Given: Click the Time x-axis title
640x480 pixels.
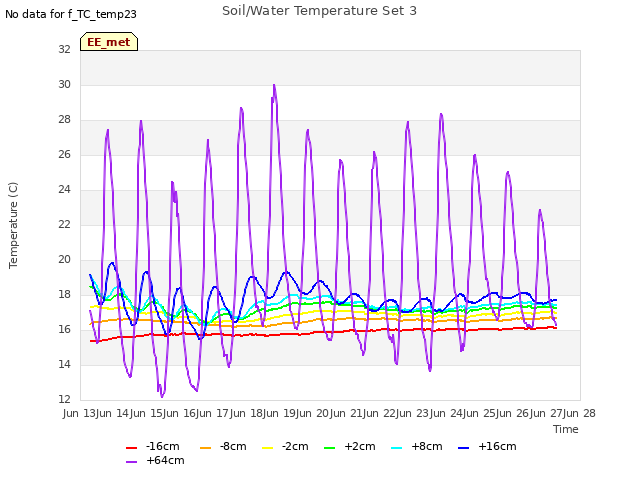Looking at the screenshot, I should [x=566, y=429].
